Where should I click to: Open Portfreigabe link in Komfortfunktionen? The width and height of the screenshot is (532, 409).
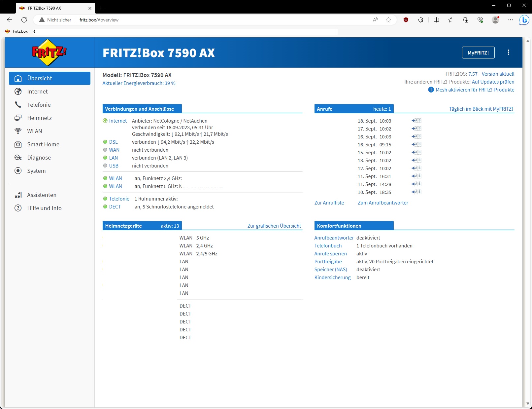coord(328,262)
